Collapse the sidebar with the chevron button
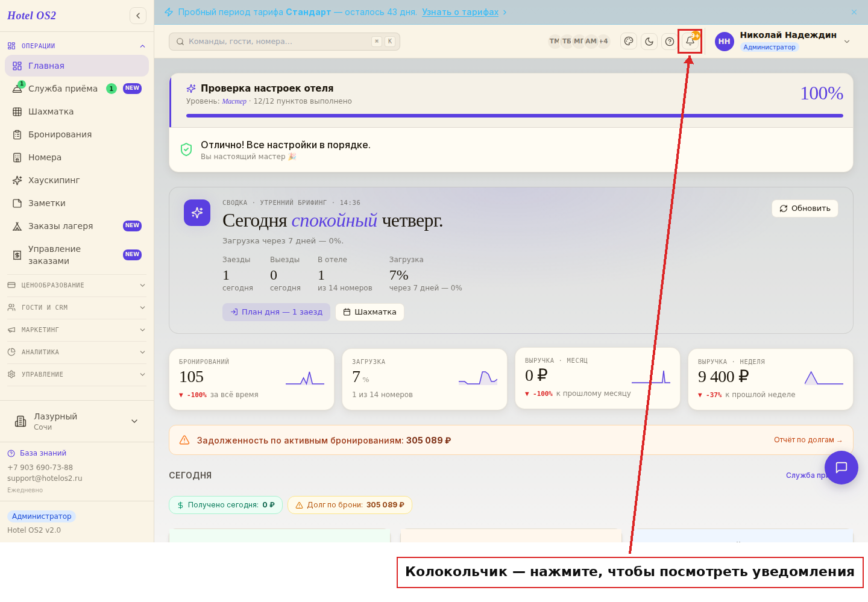The height and width of the screenshot is (602, 868). (138, 16)
